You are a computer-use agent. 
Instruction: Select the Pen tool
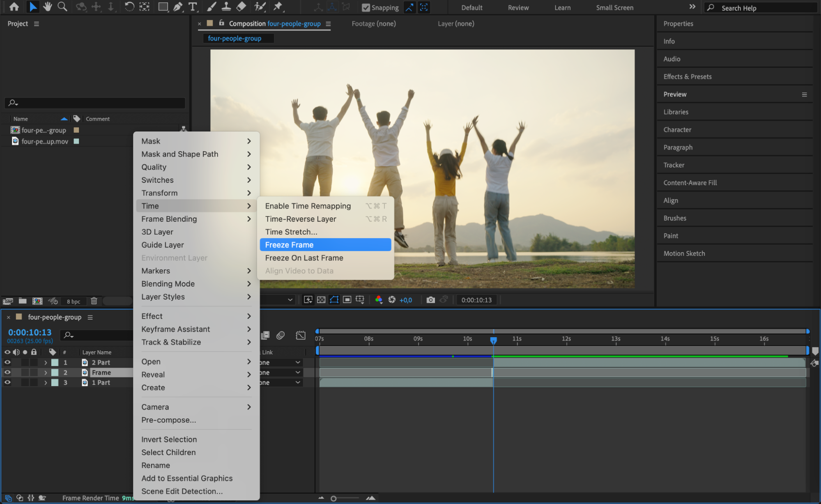[x=178, y=7]
